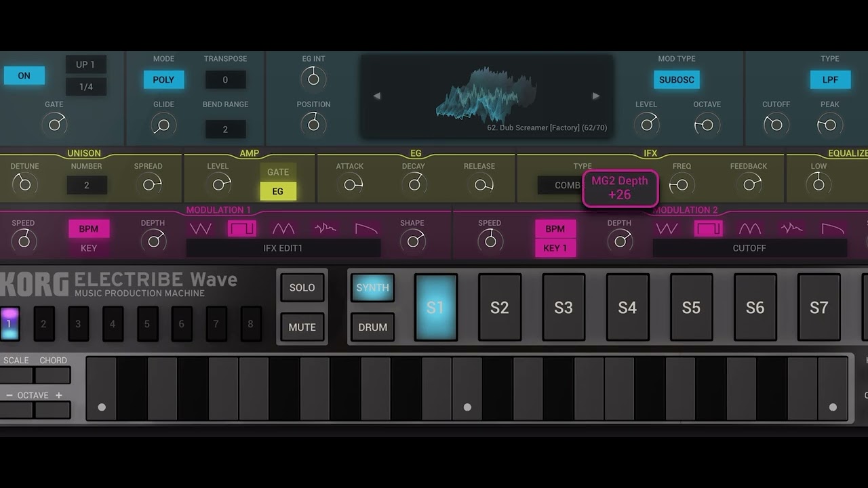Go to previous wavetable with left arrow
The width and height of the screenshot is (868, 488).
point(377,96)
